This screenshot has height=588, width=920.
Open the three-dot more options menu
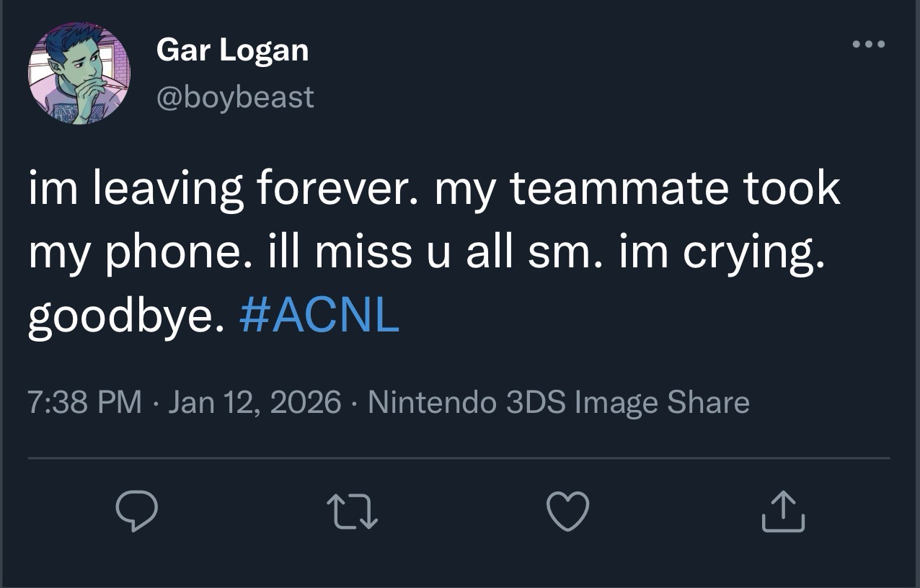click(867, 45)
